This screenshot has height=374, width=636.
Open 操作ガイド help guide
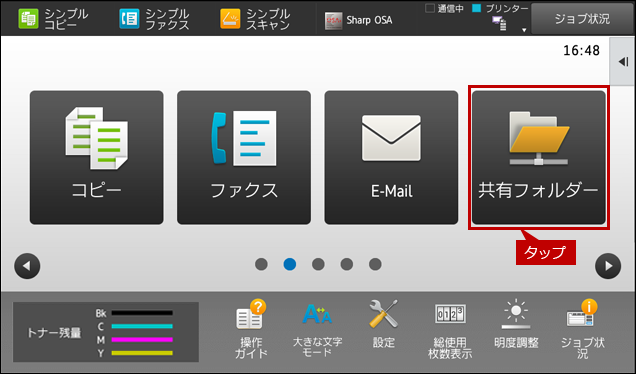pos(251,329)
